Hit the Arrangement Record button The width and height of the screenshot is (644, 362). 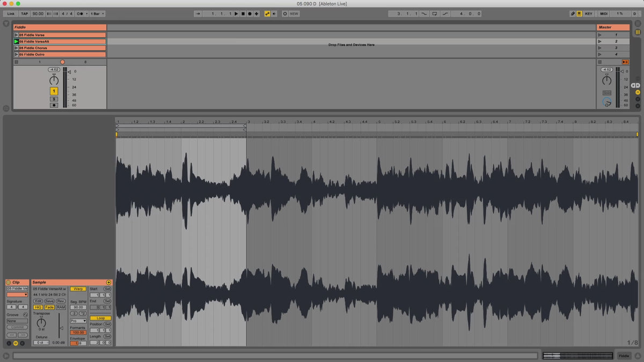point(250,13)
